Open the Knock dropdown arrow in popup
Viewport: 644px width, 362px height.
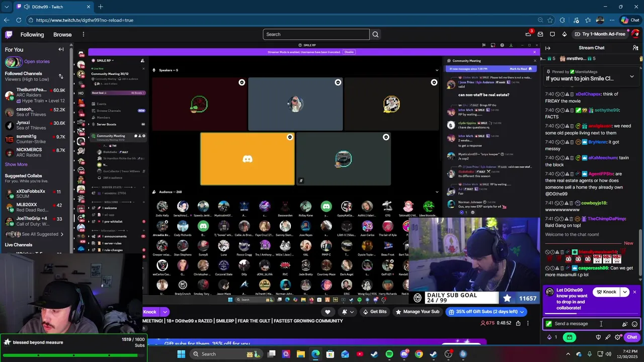coord(625,292)
